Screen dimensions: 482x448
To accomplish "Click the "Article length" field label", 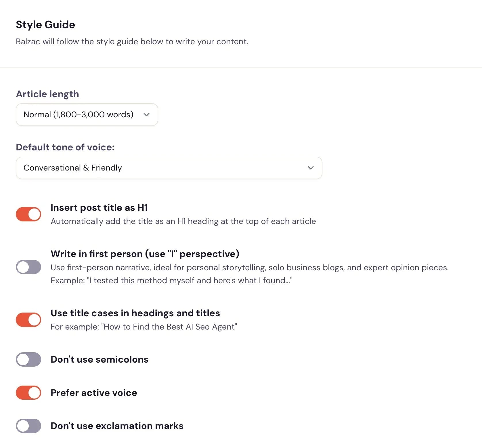I will (47, 94).
